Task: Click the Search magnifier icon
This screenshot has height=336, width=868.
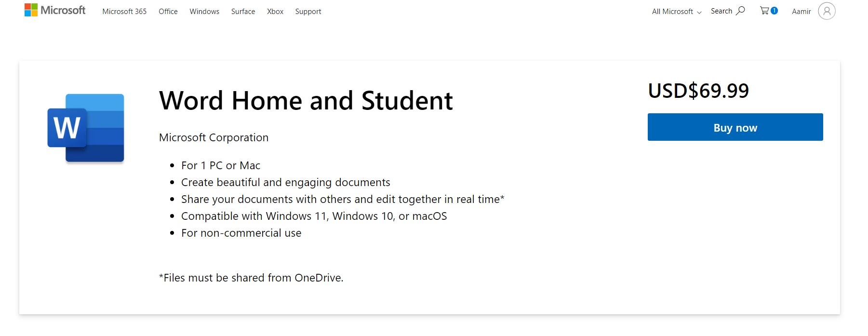Action: [741, 11]
